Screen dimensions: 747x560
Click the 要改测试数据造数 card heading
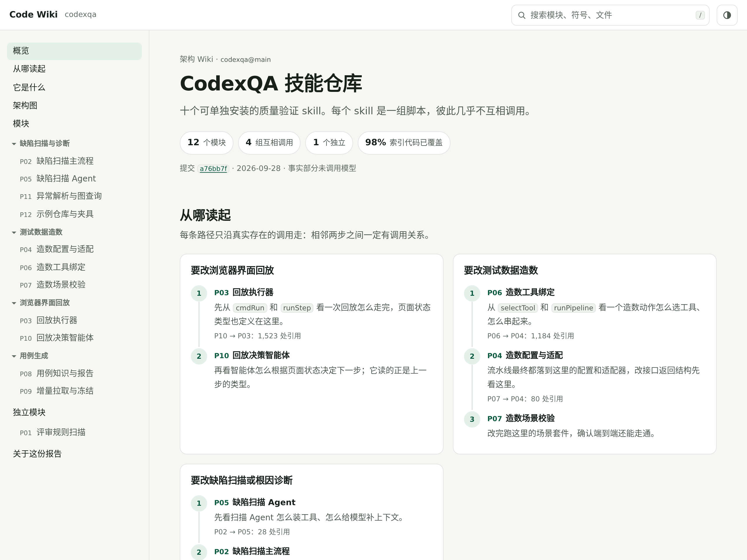point(501,270)
